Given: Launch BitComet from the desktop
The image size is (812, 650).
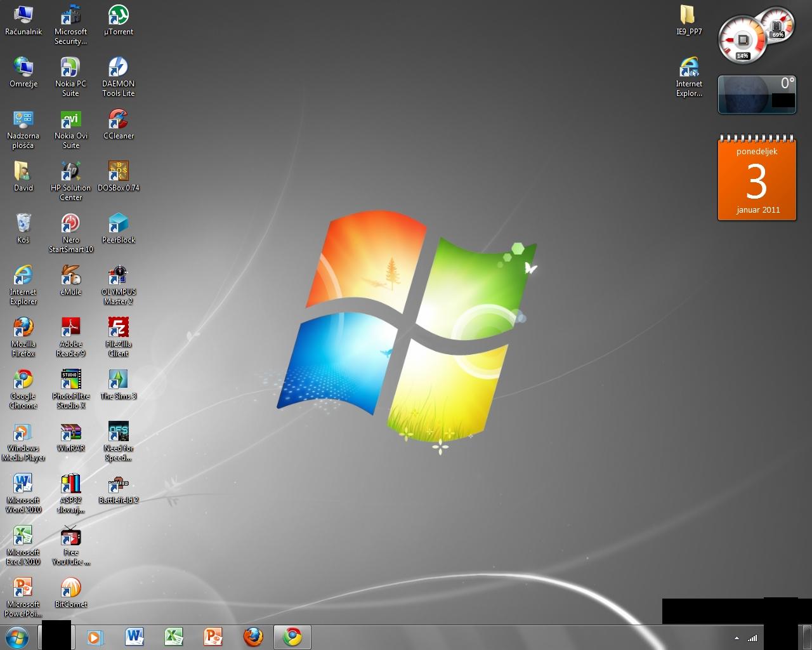Looking at the screenshot, I should pyautogui.click(x=70, y=593).
